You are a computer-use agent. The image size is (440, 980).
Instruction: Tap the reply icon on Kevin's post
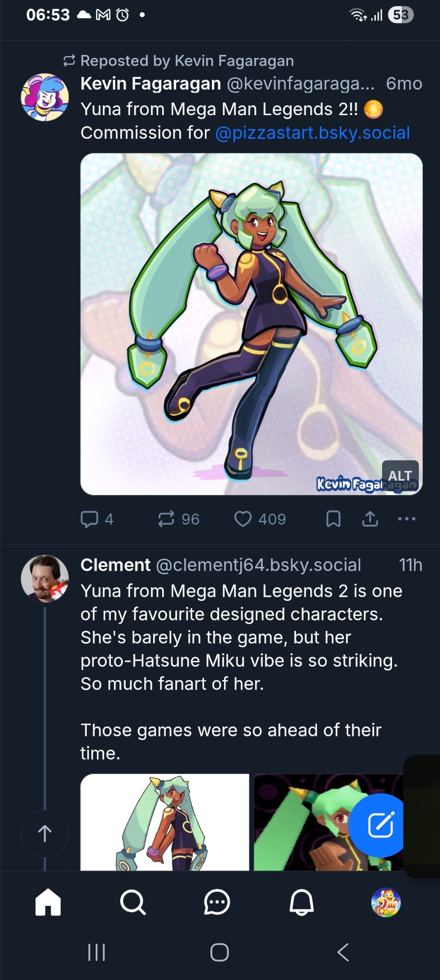pyautogui.click(x=89, y=519)
